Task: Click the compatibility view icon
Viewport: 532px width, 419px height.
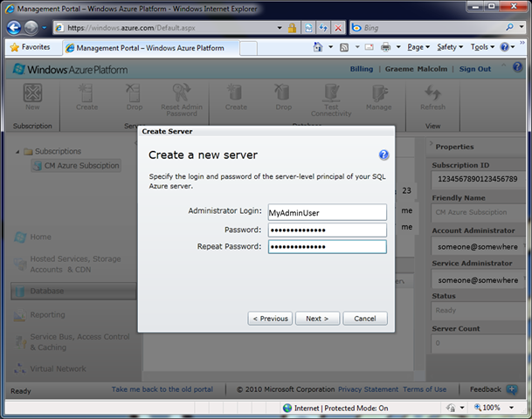Action: (308, 28)
